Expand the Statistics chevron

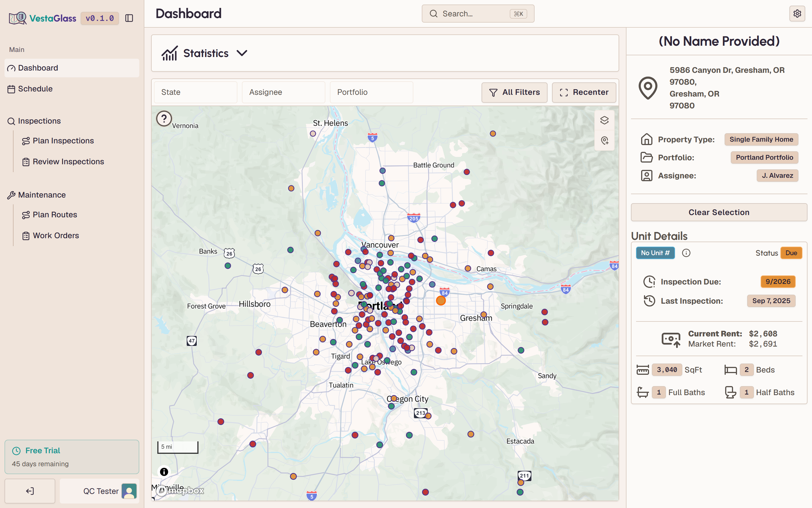click(242, 53)
